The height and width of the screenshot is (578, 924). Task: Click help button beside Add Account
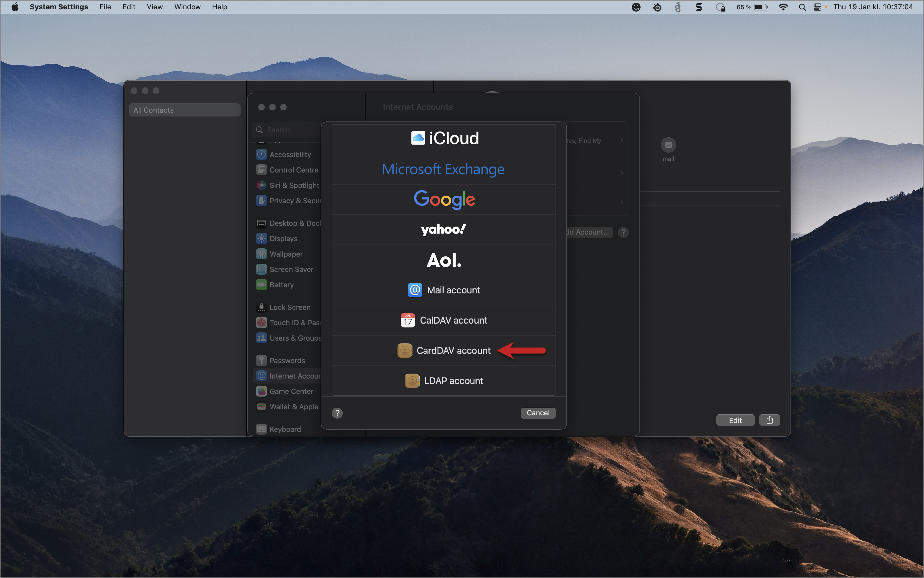623,232
